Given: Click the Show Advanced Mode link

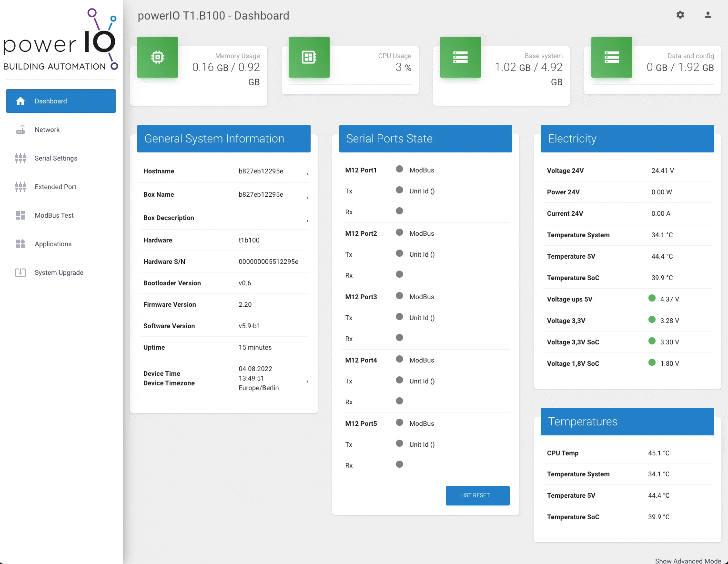Looking at the screenshot, I should (688, 561).
